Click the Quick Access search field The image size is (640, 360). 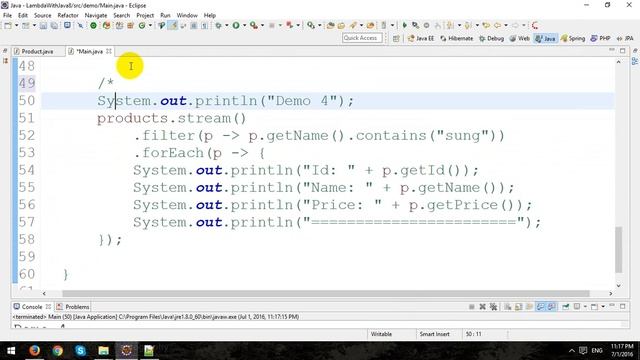point(362,38)
